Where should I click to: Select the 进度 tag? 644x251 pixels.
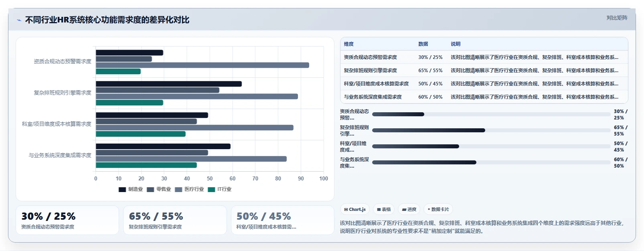pos(409,209)
